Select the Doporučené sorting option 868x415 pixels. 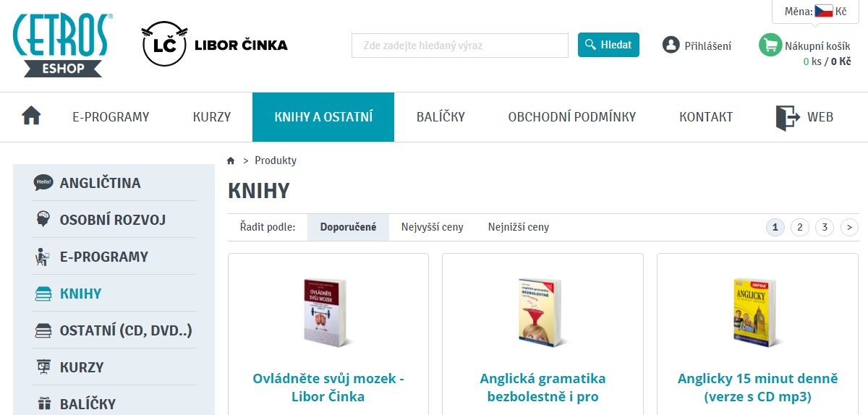point(349,227)
